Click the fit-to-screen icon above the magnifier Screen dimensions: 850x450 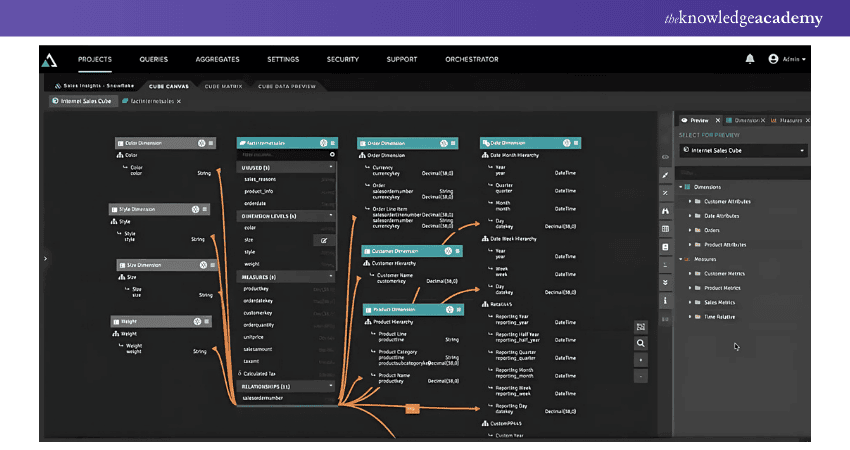pyautogui.click(x=641, y=326)
